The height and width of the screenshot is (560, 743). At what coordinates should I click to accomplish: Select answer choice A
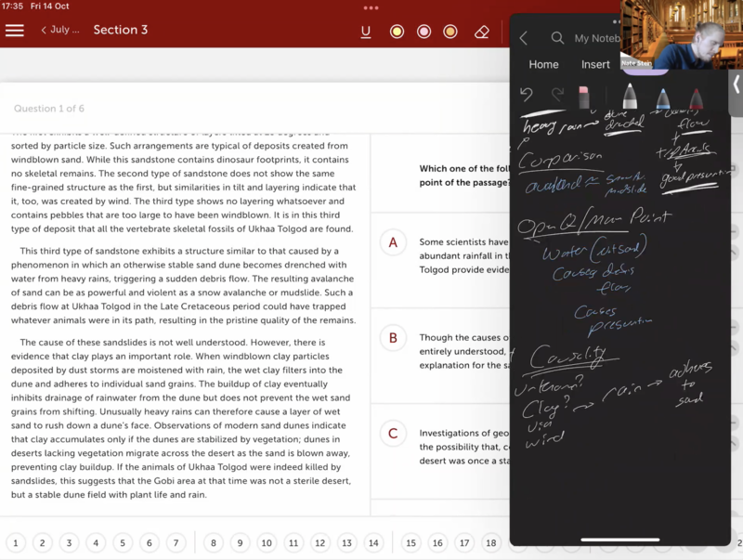click(393, 242)
